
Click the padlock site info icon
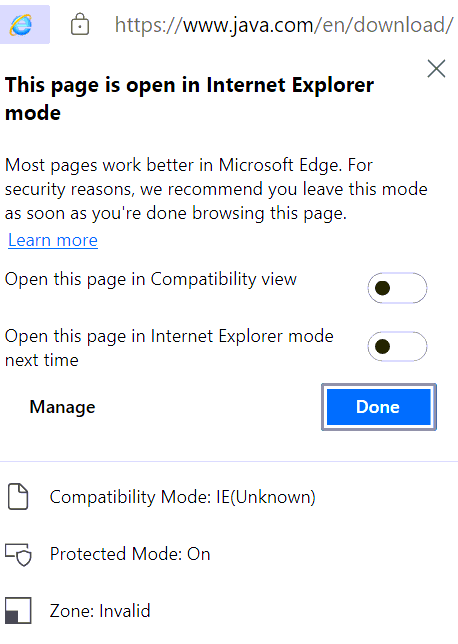click(80, 25)
